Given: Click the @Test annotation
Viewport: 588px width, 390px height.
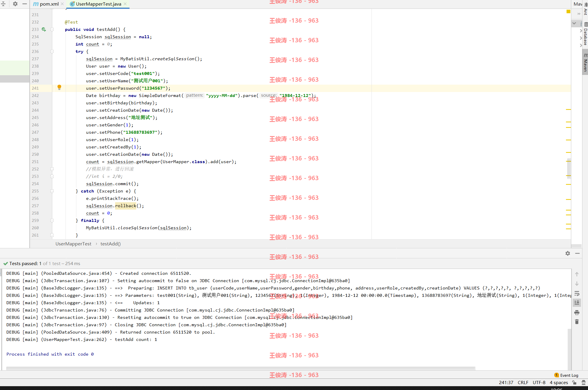Looking at the screenshot, I should (x=71, y=22).
